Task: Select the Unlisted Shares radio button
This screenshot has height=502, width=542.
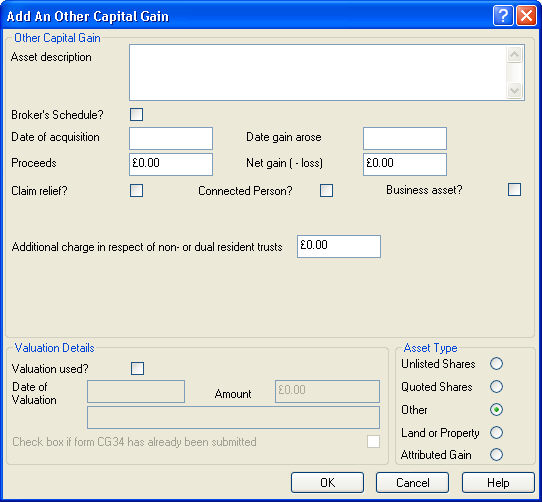Action: 496,364
